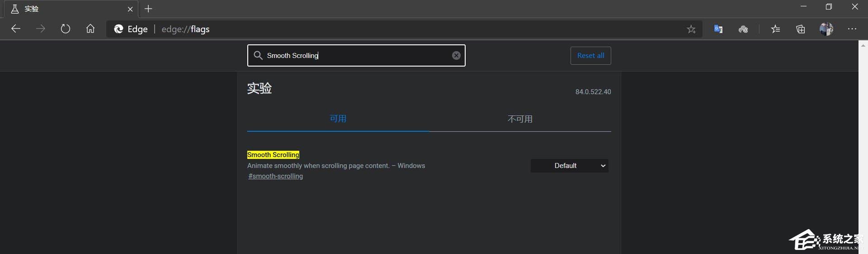Click the translate icon in the toolbar
The width and height of the screenshot is (868, 254).
coord(718,29)
